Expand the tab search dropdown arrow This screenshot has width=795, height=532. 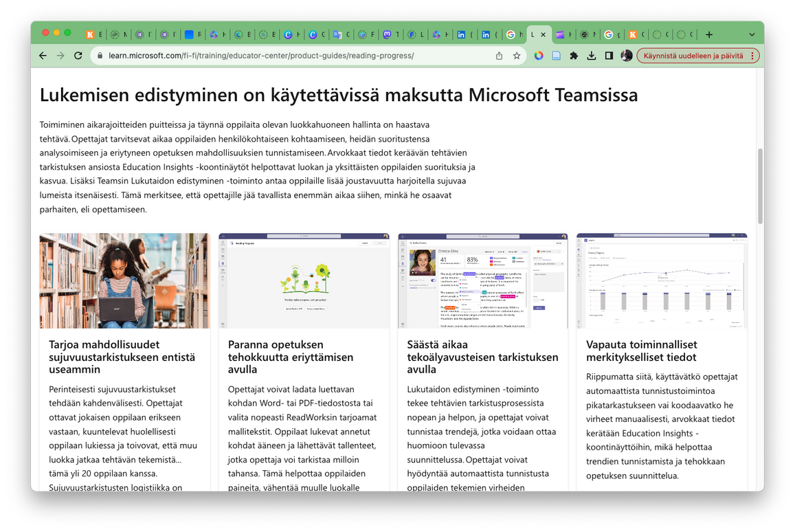coord(752,34)
